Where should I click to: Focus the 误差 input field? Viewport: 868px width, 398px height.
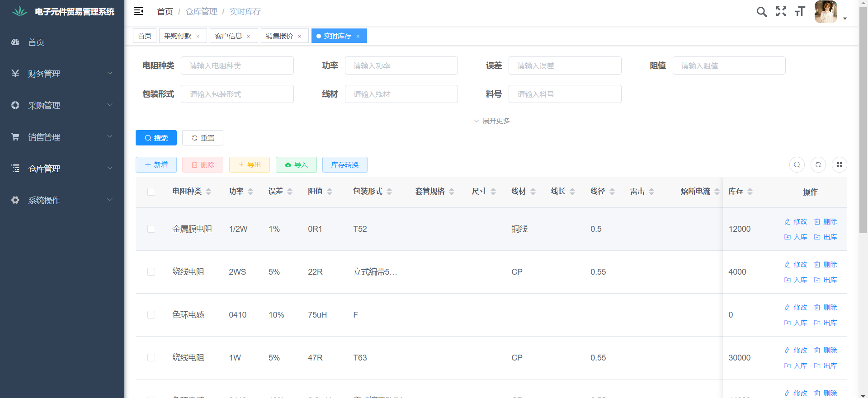565,66
